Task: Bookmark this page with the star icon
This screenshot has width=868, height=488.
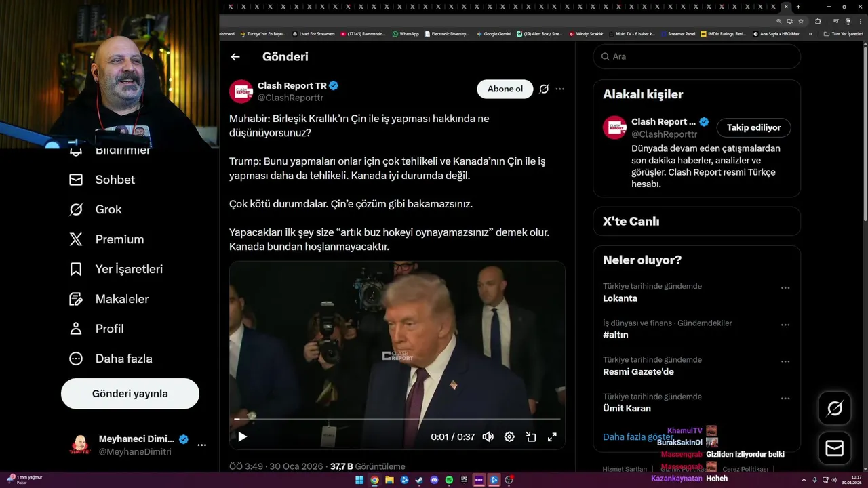Action: 800,21
